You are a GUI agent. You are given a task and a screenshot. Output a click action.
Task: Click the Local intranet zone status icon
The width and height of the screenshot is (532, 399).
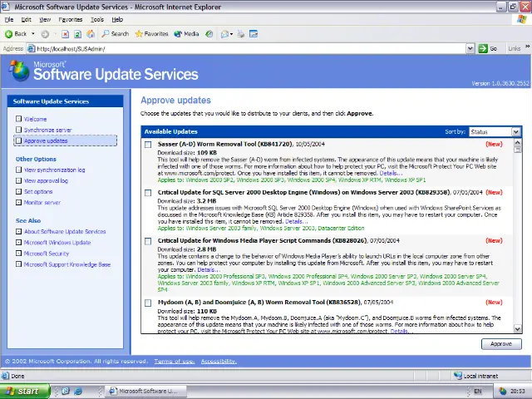(458, 376)
